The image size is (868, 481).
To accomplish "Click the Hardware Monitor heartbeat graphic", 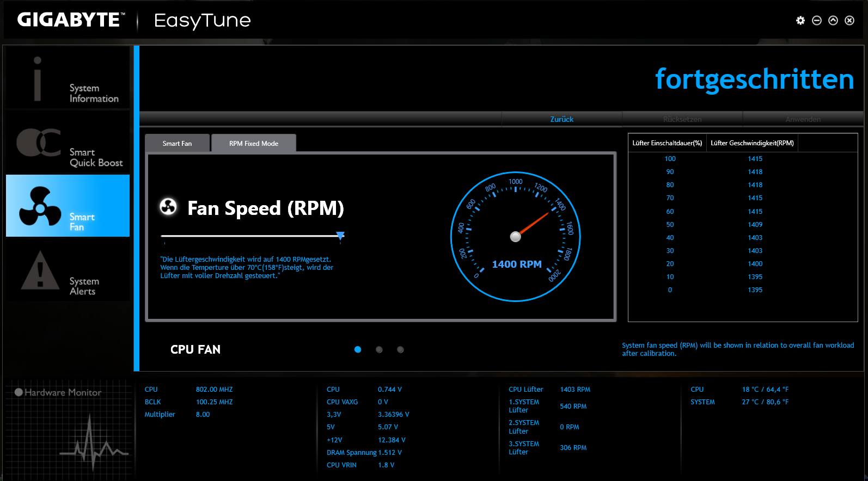I will [94, 443].
